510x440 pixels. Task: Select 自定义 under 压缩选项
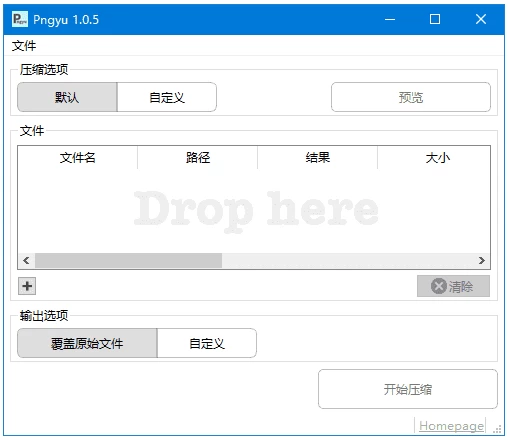pos(167,97)
